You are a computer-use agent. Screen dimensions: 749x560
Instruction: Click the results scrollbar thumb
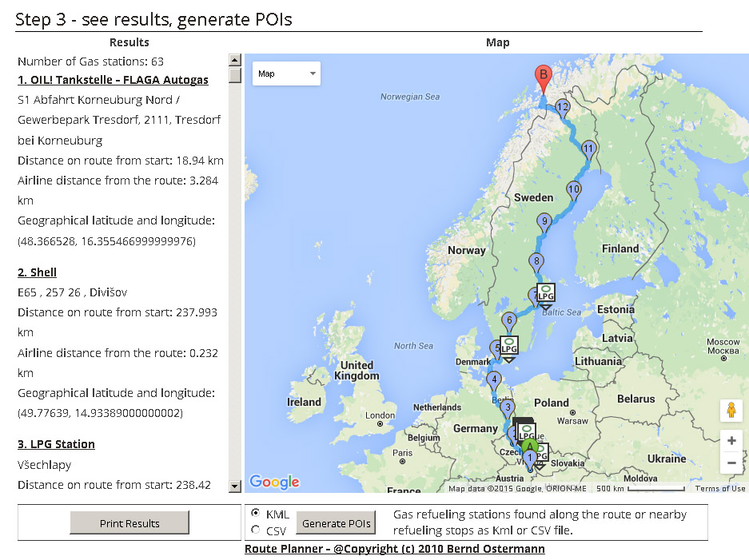pyautogui.click(x=234, y=75)
